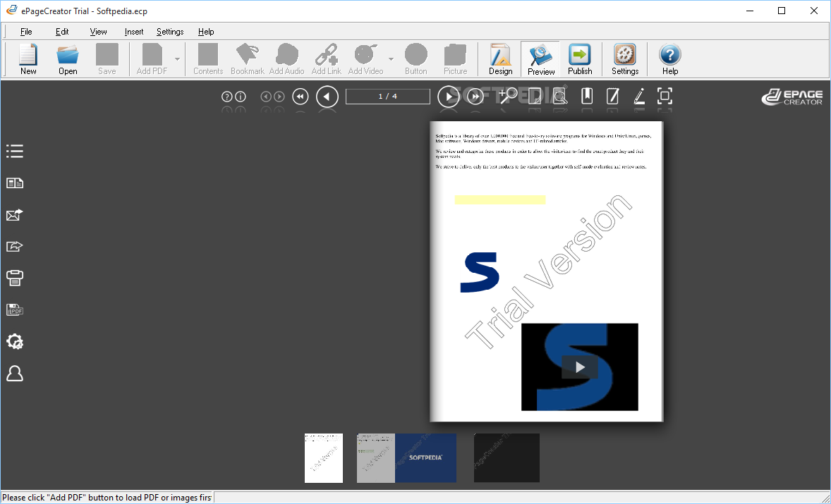Screen dimensions: 831x504
Task: Open the View menu
Action: click(x=98, y=32)
